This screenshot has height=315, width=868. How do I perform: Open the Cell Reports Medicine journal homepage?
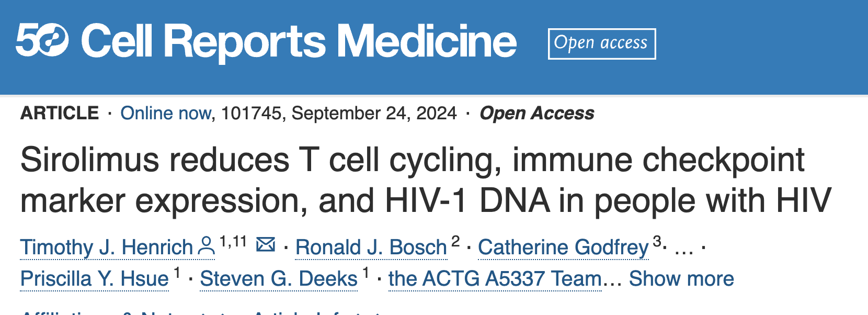coord(299,42)
